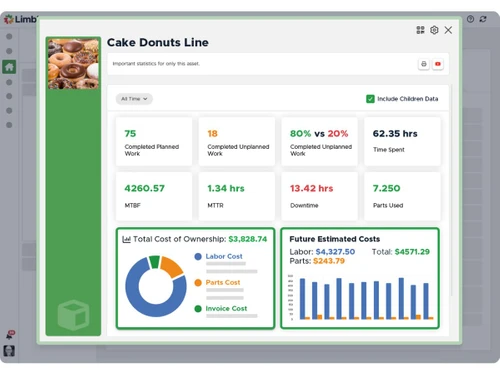Screen dimensions: 500x375
Task: Click the $4571.29 total estimate value
Action: coord(412,252)
